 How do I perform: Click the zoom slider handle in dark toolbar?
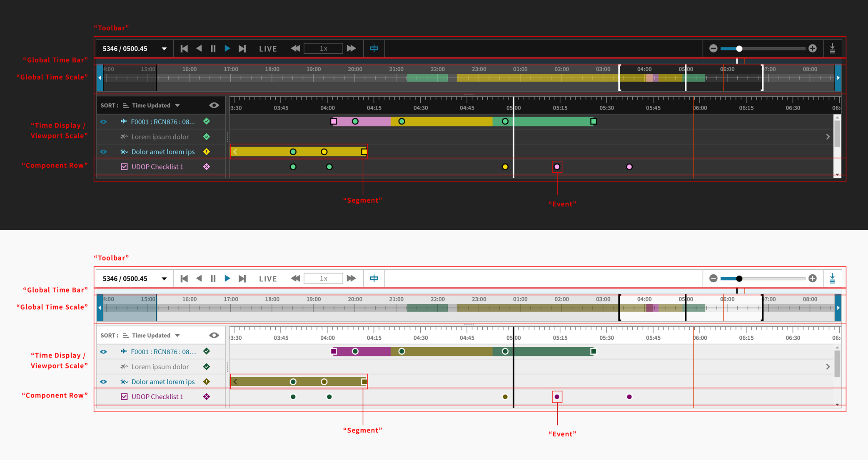click(739, 49)
